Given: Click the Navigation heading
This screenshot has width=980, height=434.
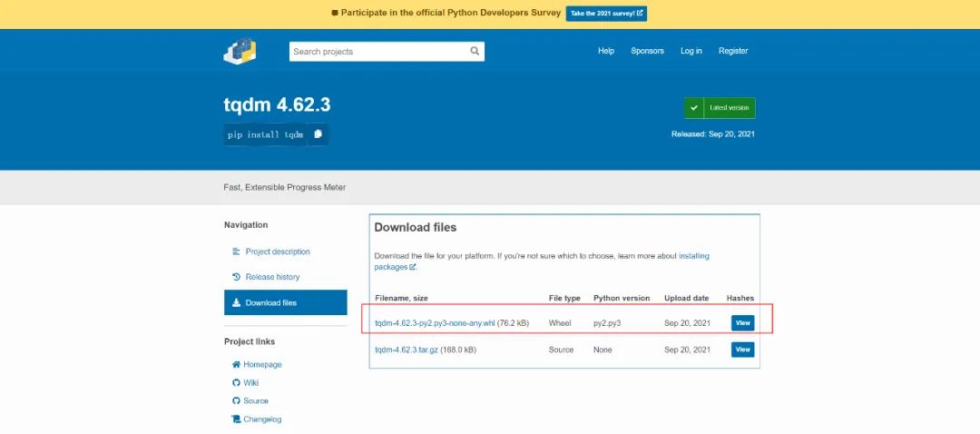Looking at the screenshot, I should point(246,224).
